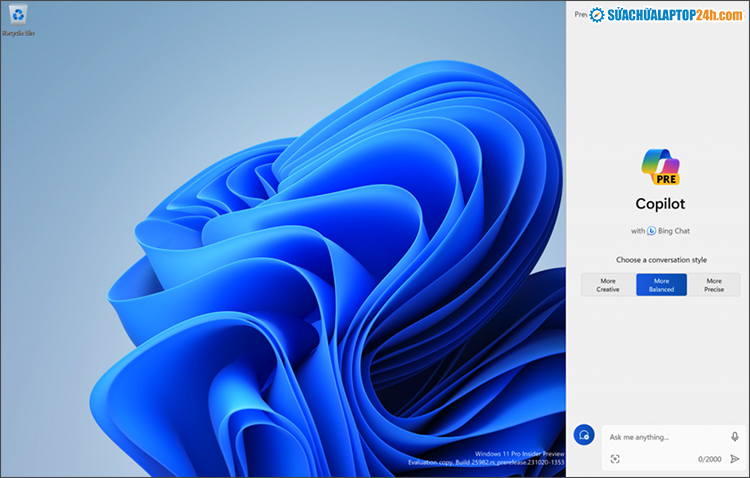Activate the microphone for voice input
The height and width of the screenshot is (478, 750).
tap(735, 437)
